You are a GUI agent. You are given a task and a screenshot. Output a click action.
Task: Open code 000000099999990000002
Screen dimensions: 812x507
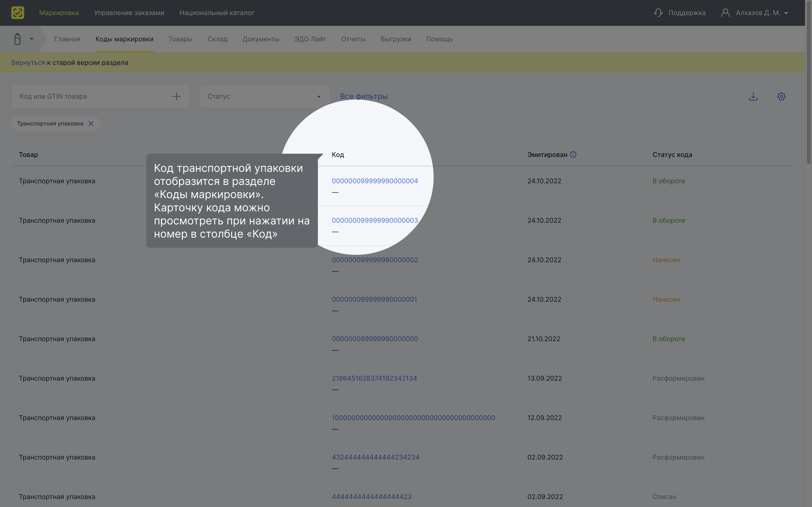[375, 260]
